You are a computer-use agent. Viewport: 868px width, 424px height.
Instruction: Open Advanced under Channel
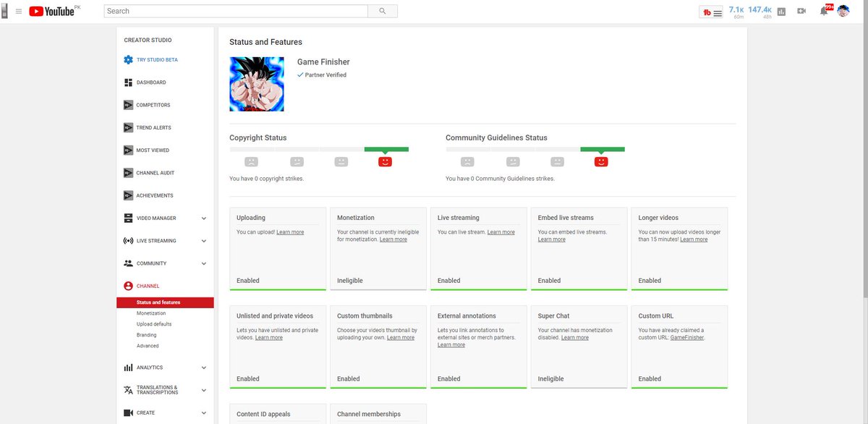click(x=148, y=346)
